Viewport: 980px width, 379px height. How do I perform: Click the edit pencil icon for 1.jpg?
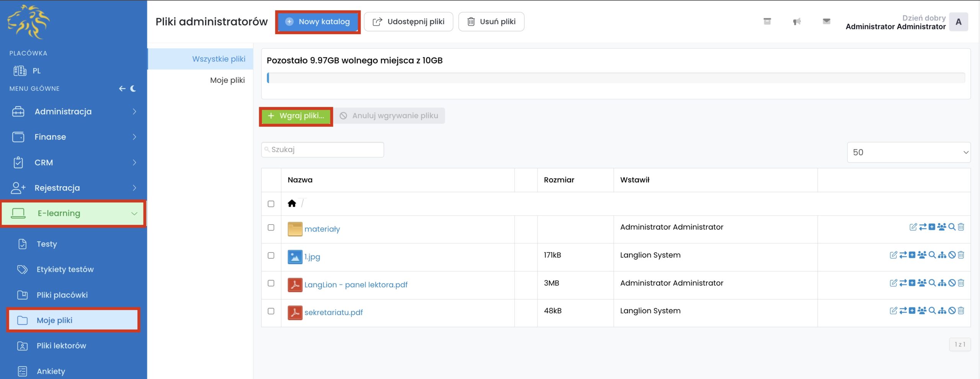coord(893,255)
